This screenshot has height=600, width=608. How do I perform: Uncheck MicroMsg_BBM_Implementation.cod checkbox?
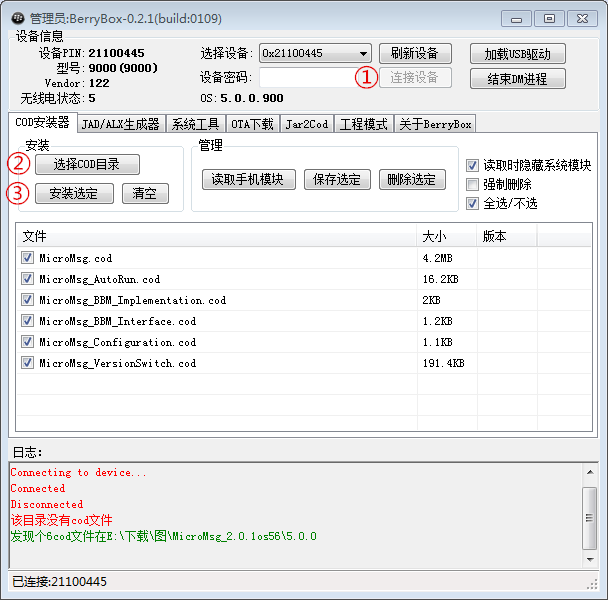(x=27, y=299)
